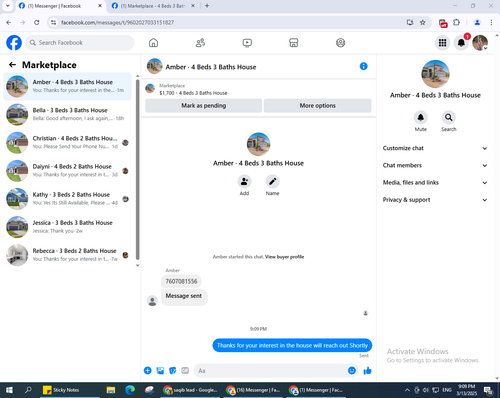Choose a sticker icon in composer
The width and height of the screenshot is (500, 398).
click(x=173, y=370)
